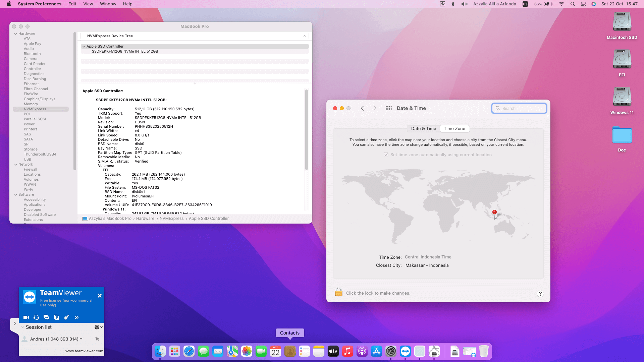Image resolution: width=644 pixels, height=362 pixels.
Task: Click the sidebar scrollbar in System Information
Action: 74,101
